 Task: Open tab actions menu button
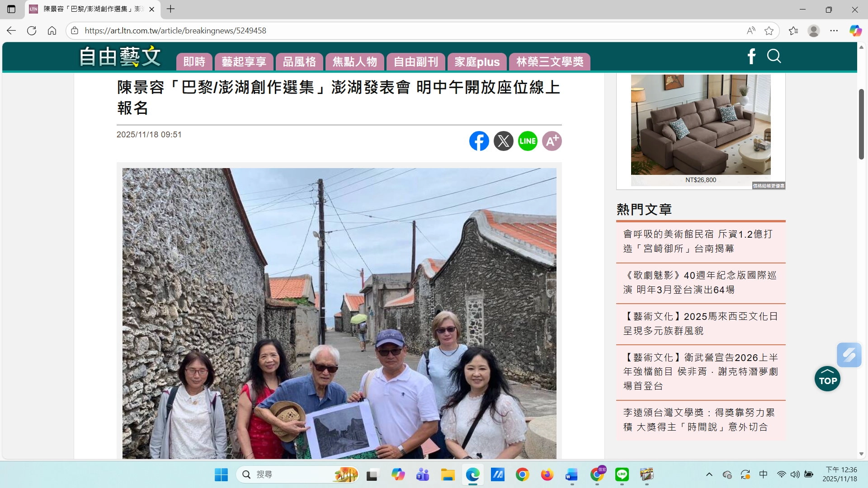pos(11,9)
